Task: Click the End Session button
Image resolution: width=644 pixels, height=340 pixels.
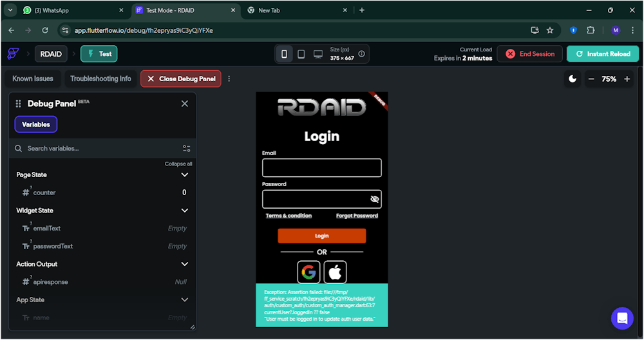Action: click(530, 54)
